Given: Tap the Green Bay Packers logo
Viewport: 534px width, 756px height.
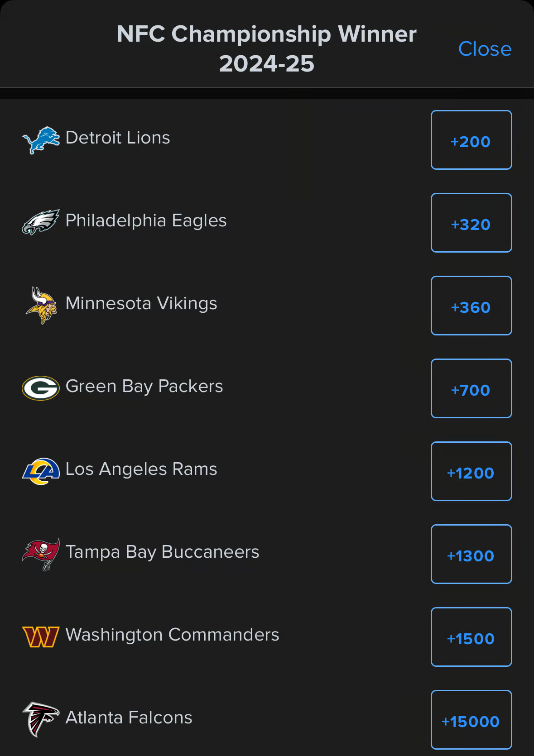Looking at the screenshot, I should coord(41,388).
